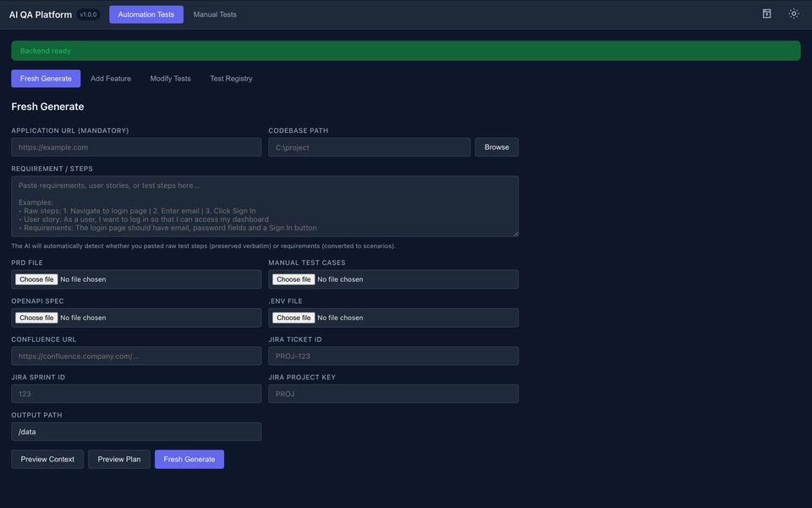The image size is (812, 508).
Task: Click the Output Path field containing /data
Action: (136, 432)
